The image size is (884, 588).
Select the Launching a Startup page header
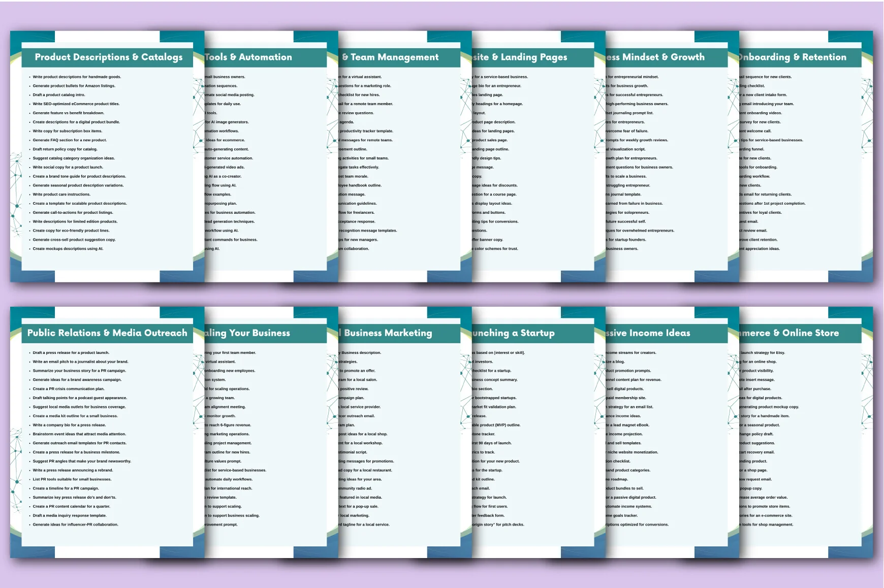(x=514, y=333)
